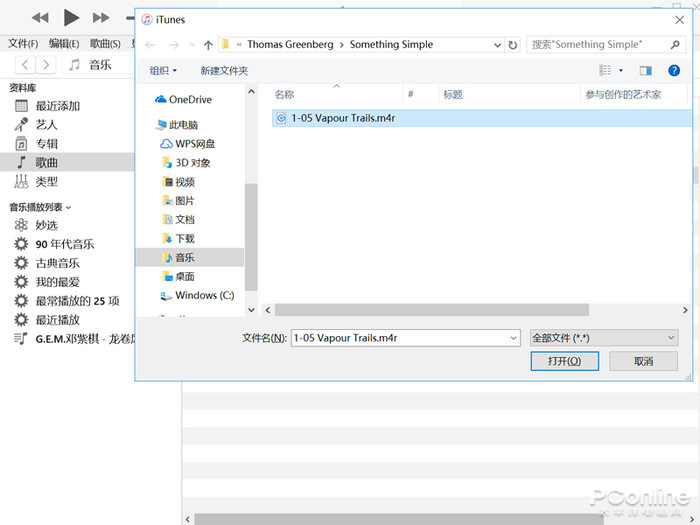Viewport: 700px width, 525px height.
Task: Open the view options dropdown arrow
Action: point(621,70)
